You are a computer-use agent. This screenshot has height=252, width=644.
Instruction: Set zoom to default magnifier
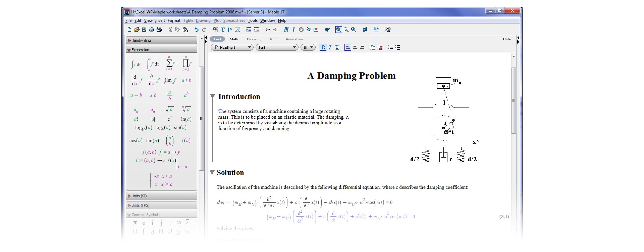pos(339,30)
